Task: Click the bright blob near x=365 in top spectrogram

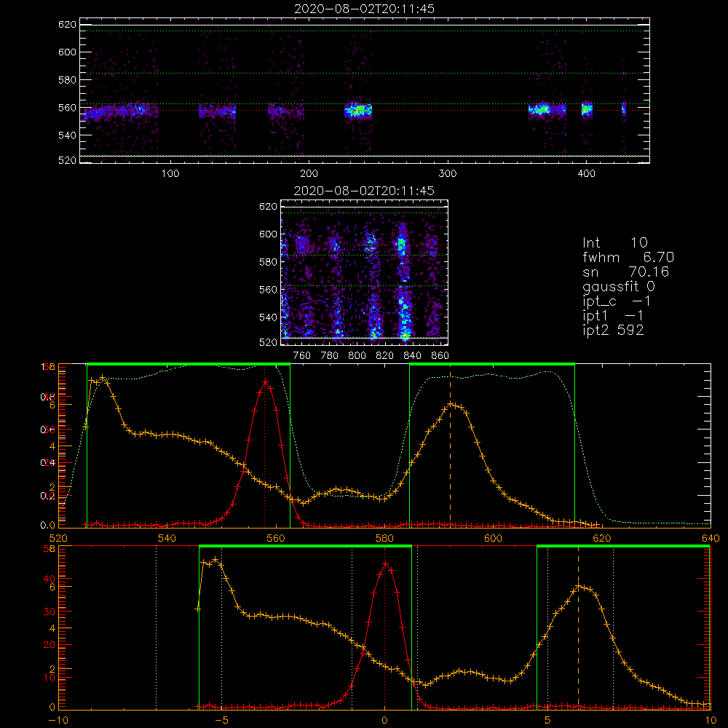Action: coord(540,110)
